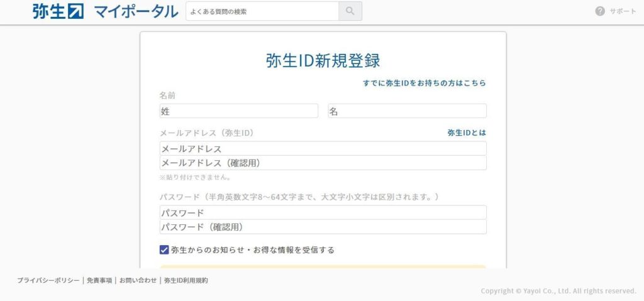Click the 弥生 logo in header
This screenshot has width=644, height=301.
tap(58, 11)
